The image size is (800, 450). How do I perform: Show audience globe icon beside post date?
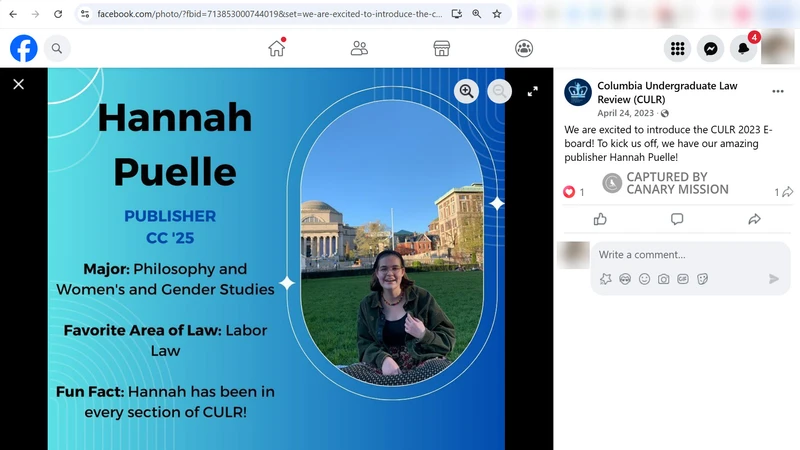tap(665, 113)
